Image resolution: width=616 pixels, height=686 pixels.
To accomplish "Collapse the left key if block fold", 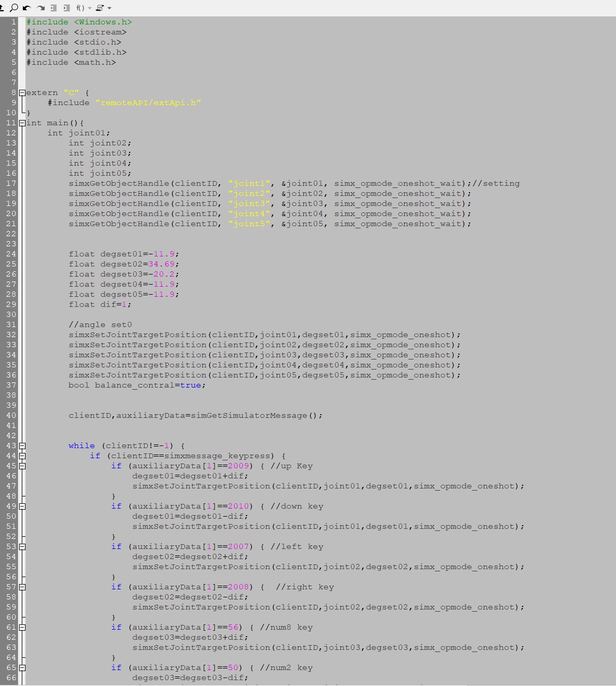I will click(x=22, y=546).
